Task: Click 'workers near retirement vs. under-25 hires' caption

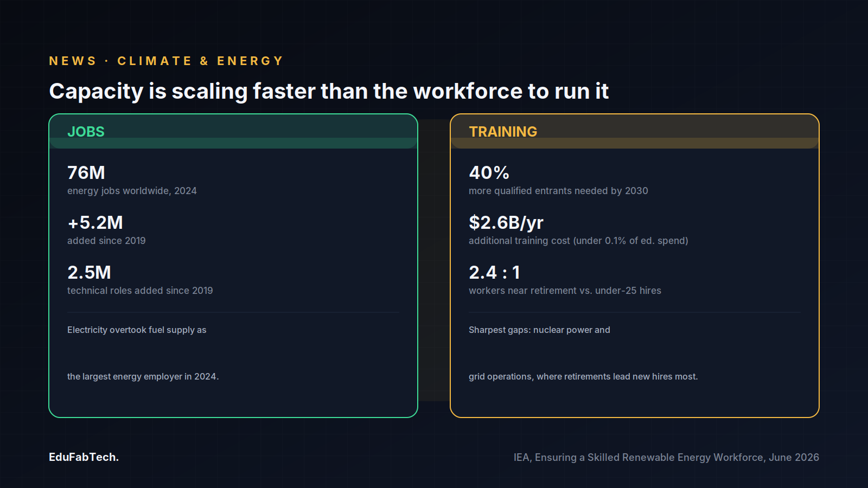Action: pyautogui.click(x=565, y=291)
